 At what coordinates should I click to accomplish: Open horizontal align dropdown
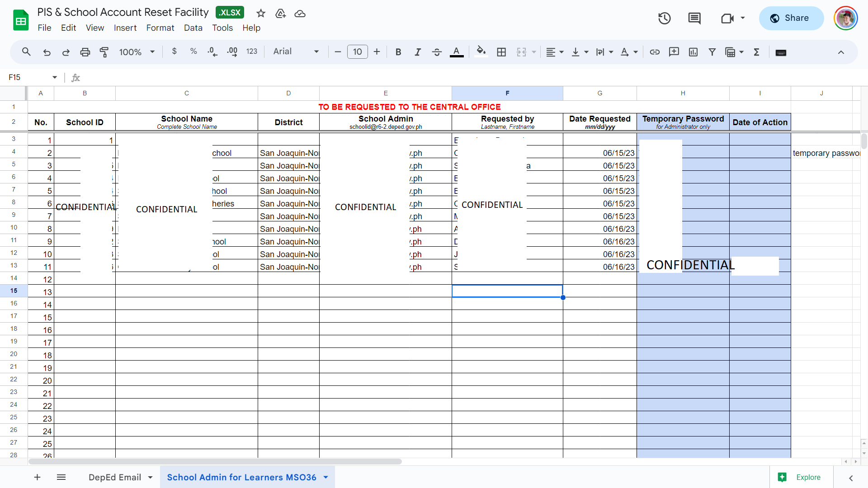(555, 52)
